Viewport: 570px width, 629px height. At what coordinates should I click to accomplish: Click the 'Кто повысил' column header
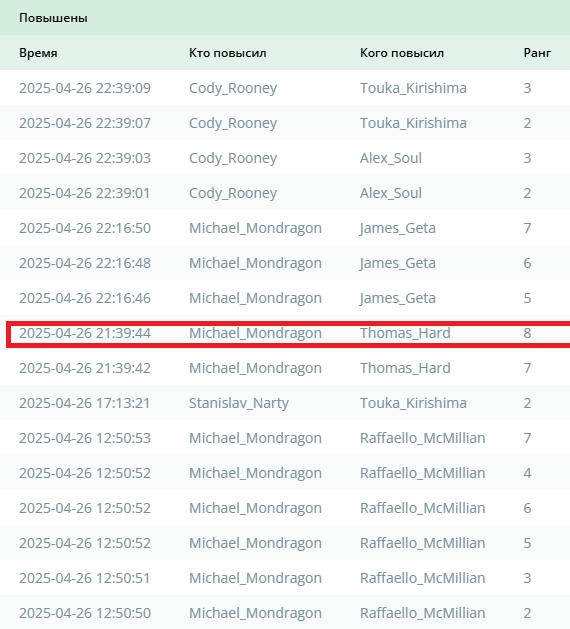tap(227, 53)
